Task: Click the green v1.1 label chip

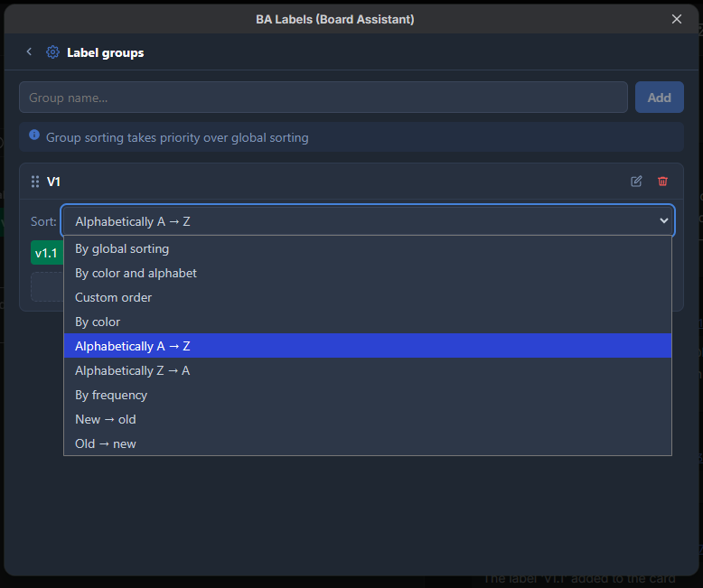Action: point(47,253)
